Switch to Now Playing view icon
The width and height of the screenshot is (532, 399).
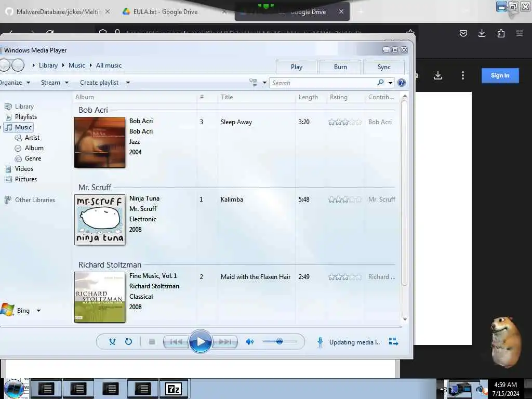394,341
